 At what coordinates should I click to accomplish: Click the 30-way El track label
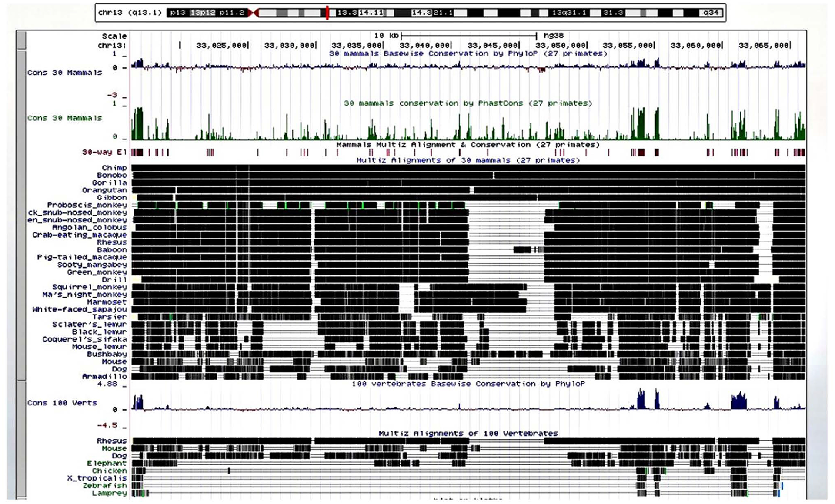[x=104, y=152]
